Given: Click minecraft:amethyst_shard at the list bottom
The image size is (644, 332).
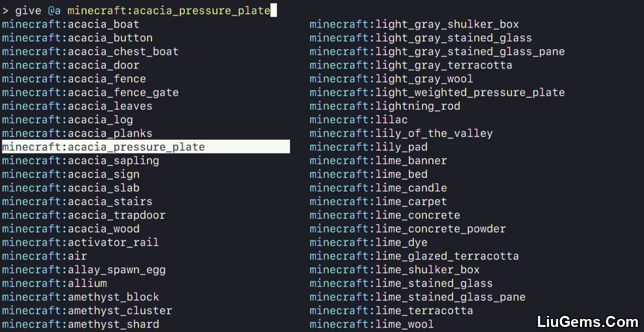Looking at the screenshot, I should pos(80,324).
